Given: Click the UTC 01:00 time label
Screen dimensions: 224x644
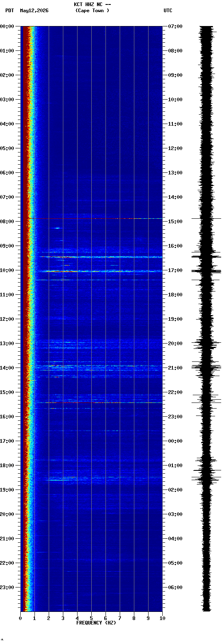Looking at the screenshot, I should [x=175, y=466].
